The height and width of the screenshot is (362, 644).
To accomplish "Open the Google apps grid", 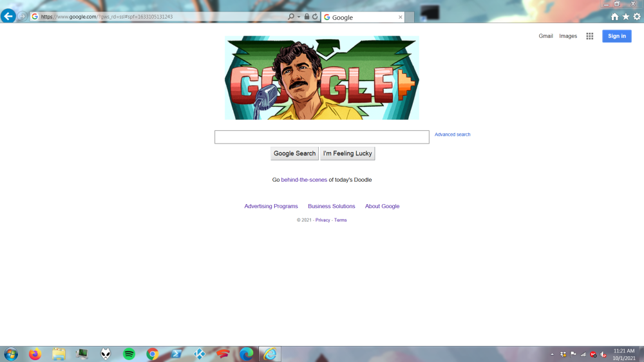I will (x=589, y=36).
